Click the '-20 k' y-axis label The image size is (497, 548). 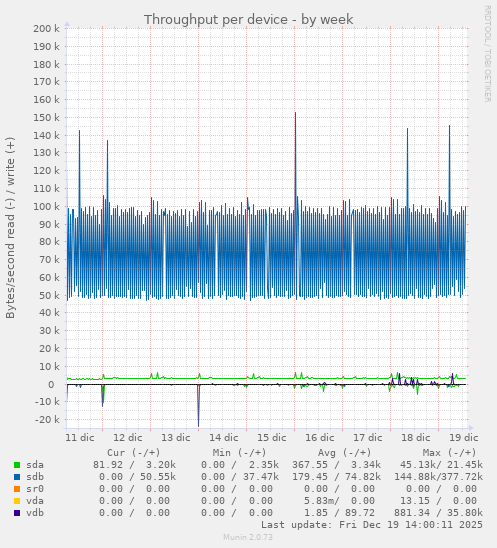[x=47, y=420]
